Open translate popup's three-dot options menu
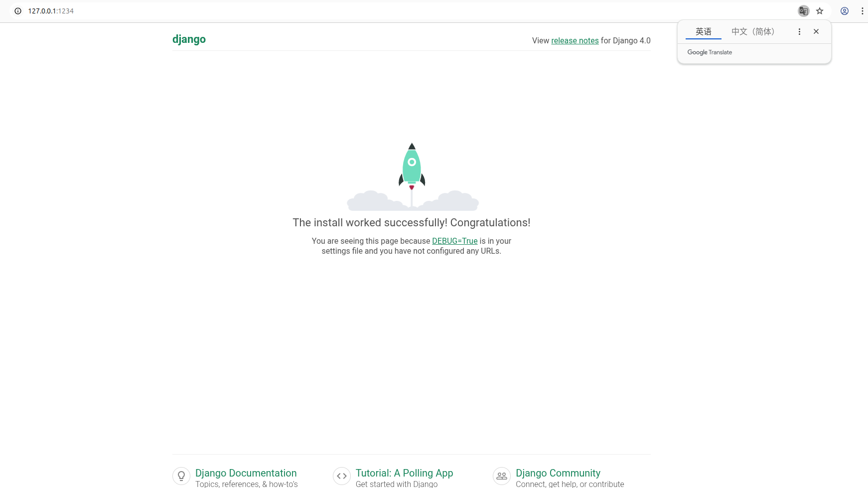This screenshot has height=488, width=868. (799, 31)
